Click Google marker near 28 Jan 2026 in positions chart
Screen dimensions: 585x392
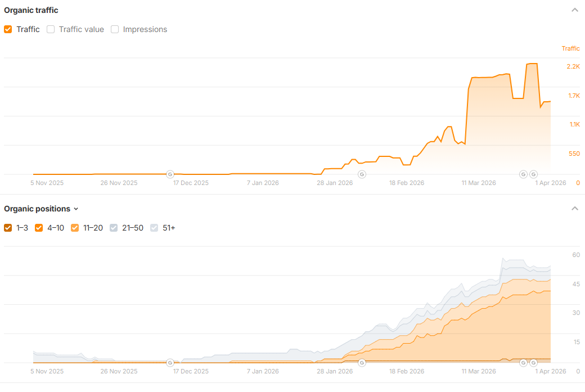[x=362, y=363]
